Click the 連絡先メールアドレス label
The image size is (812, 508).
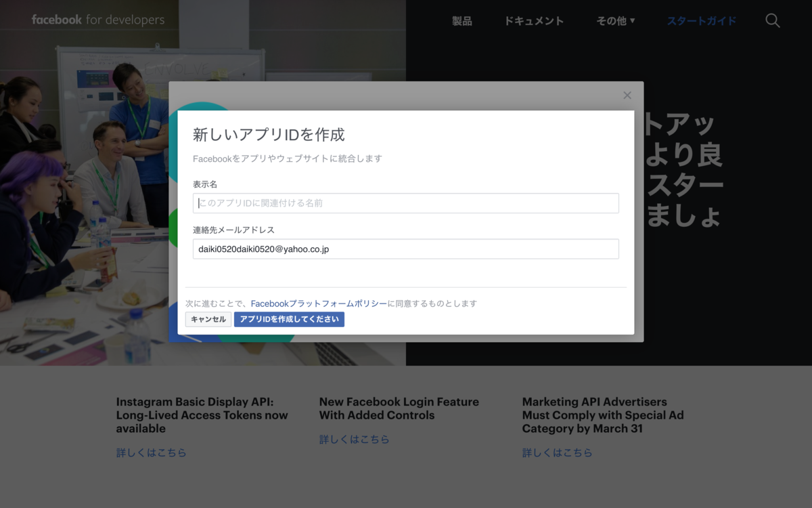click(x=233, y=230)
